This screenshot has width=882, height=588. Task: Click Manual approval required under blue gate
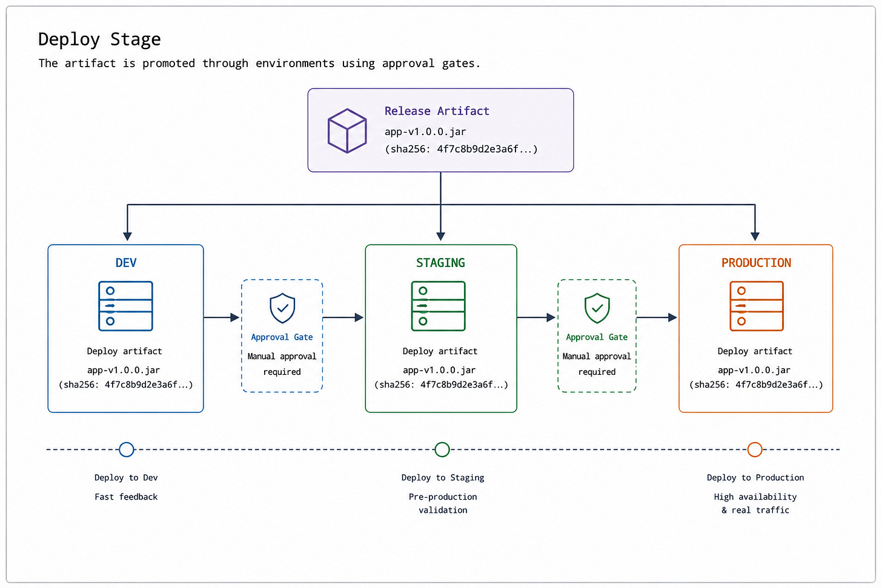282,364
